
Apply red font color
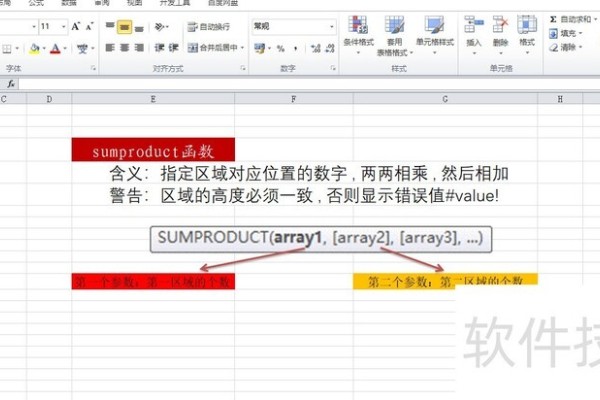55,49
